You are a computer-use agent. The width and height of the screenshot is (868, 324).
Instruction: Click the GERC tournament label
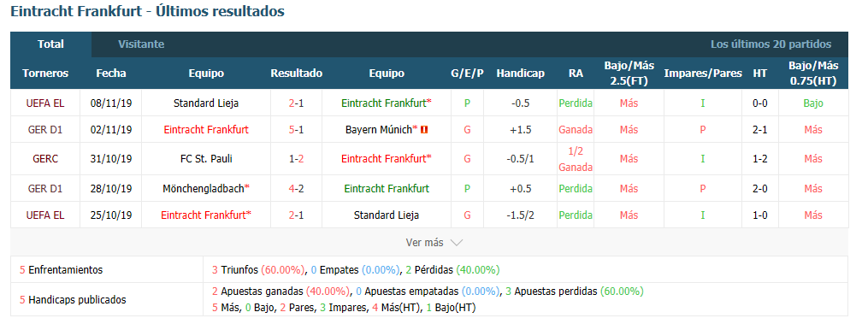point(45,159)
